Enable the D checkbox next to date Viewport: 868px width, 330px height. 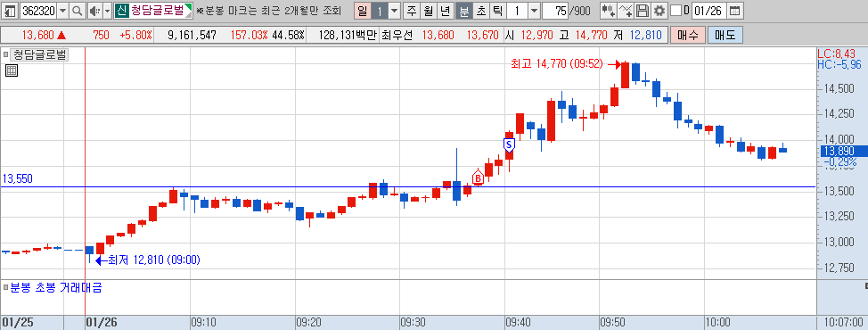pyautogui.click(x=676, y=11)
